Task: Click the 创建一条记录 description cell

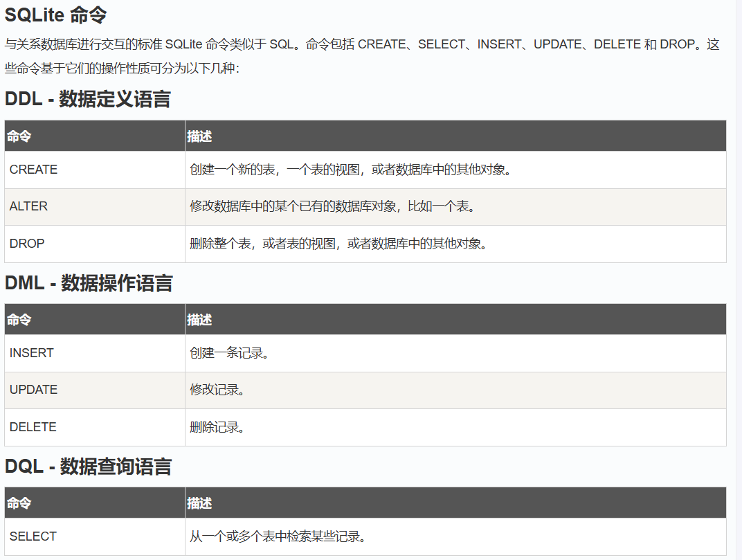Action: click(x=229, y=353)
